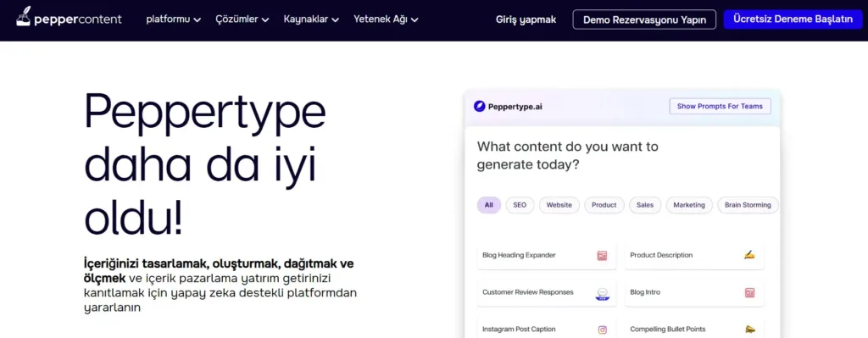
Task: Click the Blog Intro icon
Action: pyautogui.click(x=749, y=292)
